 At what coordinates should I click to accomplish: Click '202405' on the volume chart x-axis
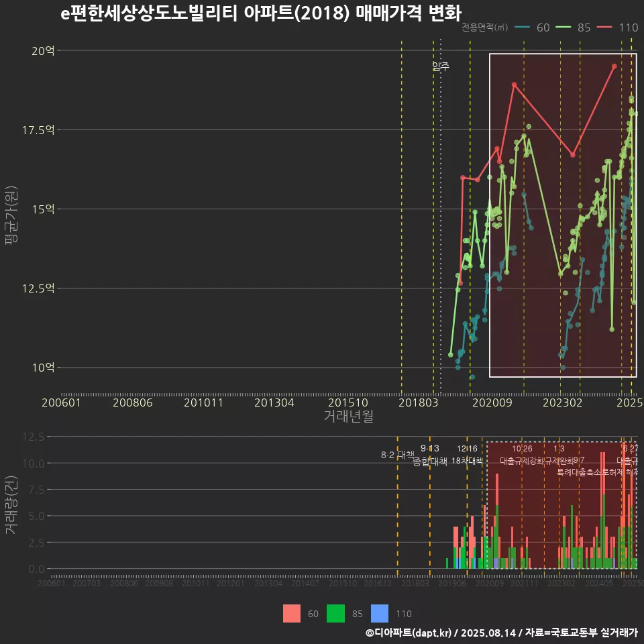pyautogui.click(x=599, y=583)
